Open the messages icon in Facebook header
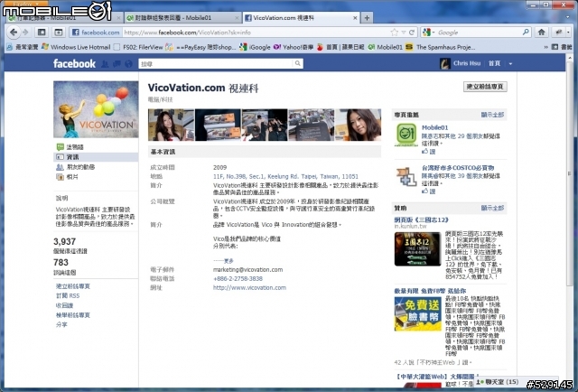 point(117,64)
